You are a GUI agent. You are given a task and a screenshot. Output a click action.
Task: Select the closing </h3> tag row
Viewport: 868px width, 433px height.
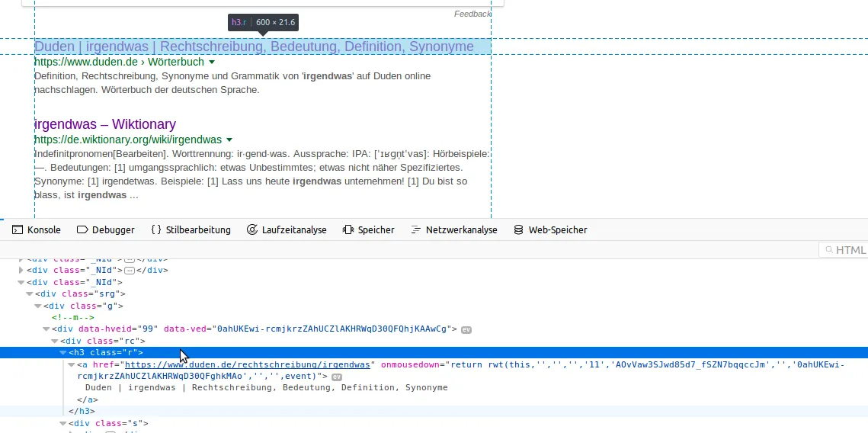[82, 412]
